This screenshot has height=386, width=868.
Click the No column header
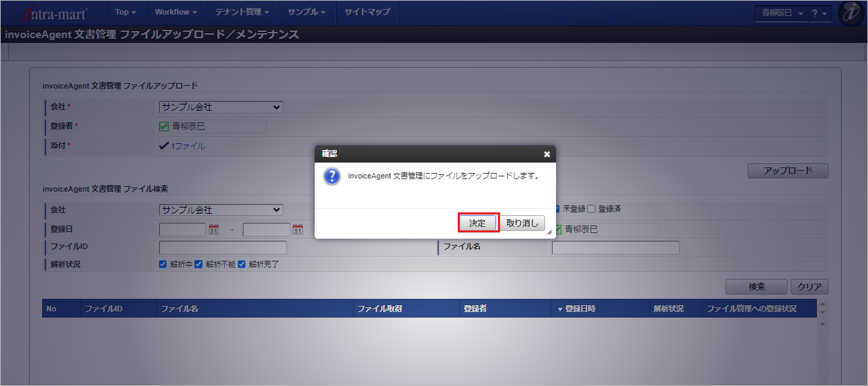click(61, 309)
